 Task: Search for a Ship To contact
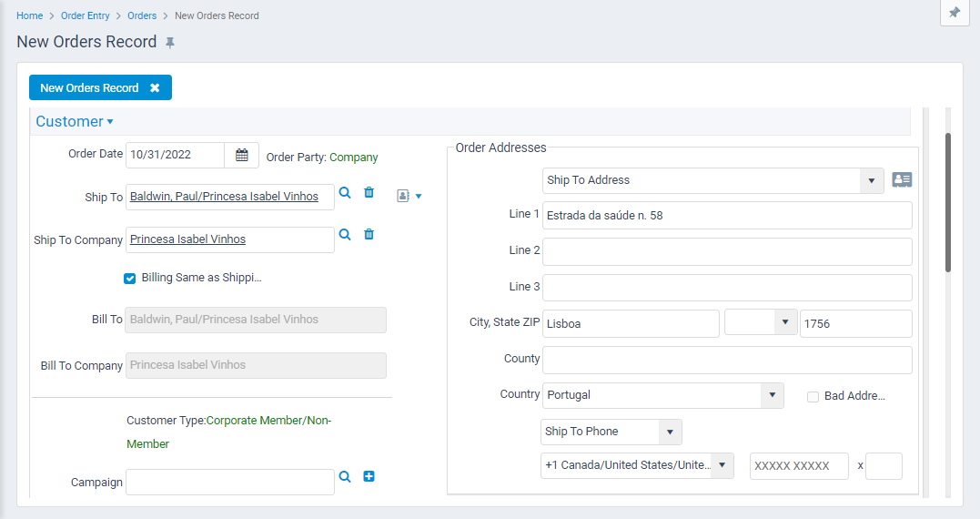(x=345, y=193)
